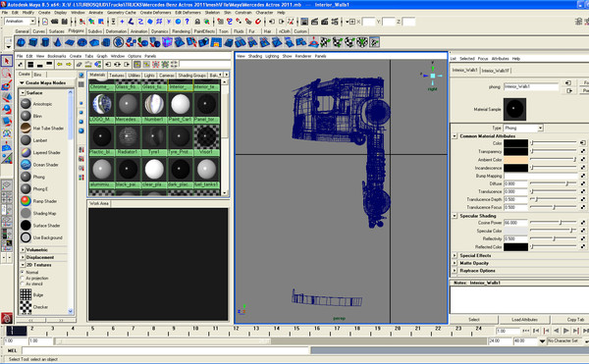The width and height of the screenshot is (589, 364).
Task: Activate the Scale tool in toolbox
Action: pos(7,122)
